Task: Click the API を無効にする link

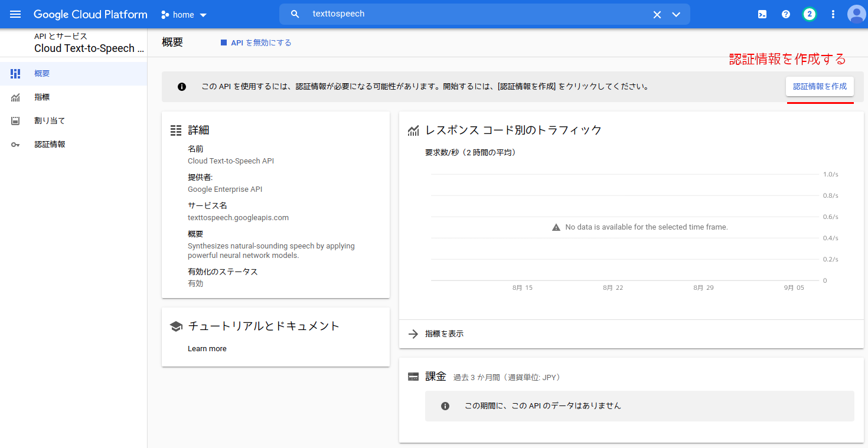Action: click(x=256, y=42)
